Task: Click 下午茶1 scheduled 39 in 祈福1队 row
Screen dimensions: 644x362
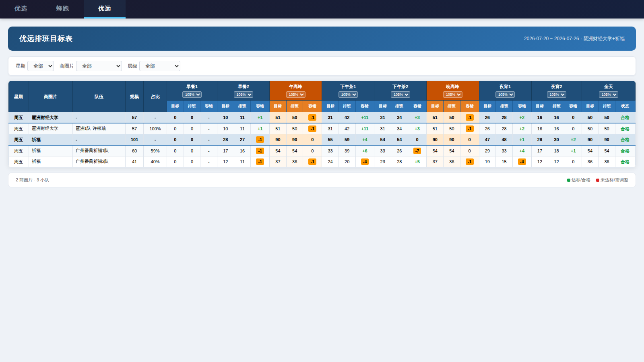Action: pos(347,151)
